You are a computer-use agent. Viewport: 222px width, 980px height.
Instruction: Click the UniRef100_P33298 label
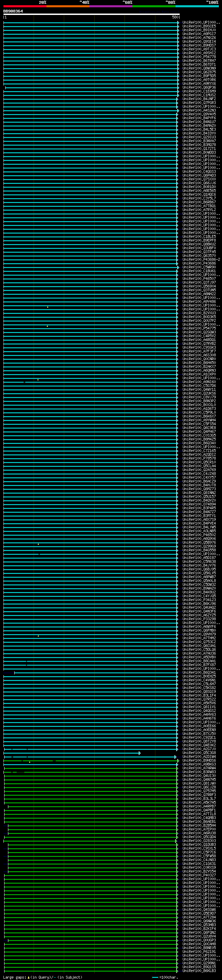click(199, 619)
